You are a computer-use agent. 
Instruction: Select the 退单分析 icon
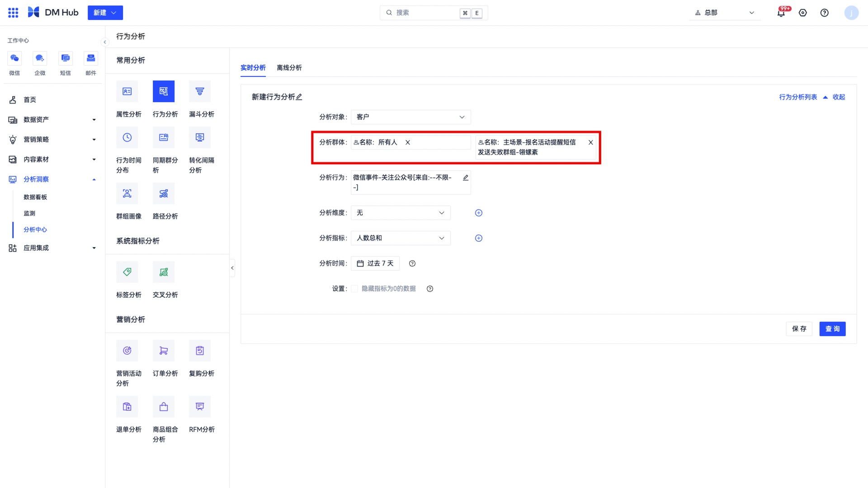point(127,407)
